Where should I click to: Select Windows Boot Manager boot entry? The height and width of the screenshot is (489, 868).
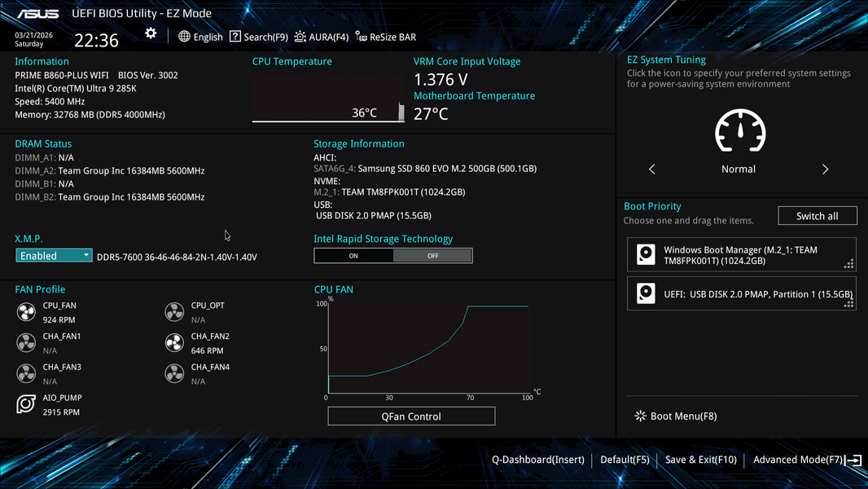(x=742, y=255)
